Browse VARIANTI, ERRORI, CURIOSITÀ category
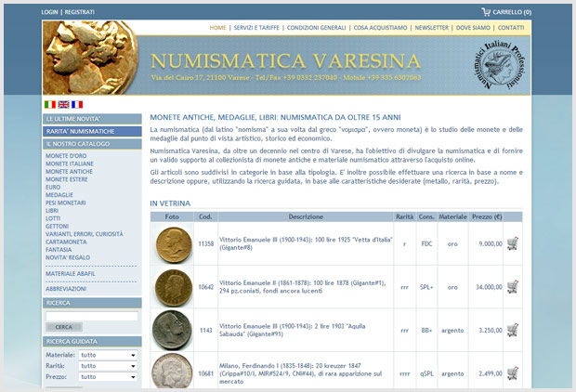 coord(85,234)
